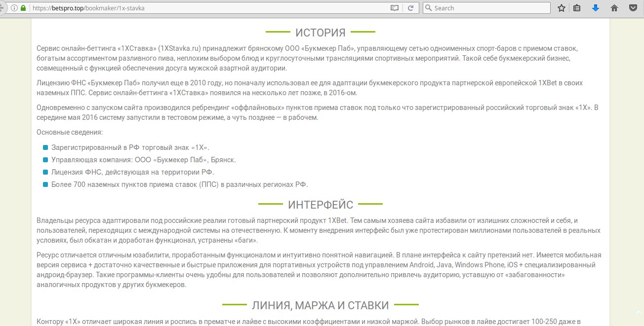The height and width of the screenshot is (326, 644).
Task: Click the green secure connection padlock
Action: tap(23, 8)
